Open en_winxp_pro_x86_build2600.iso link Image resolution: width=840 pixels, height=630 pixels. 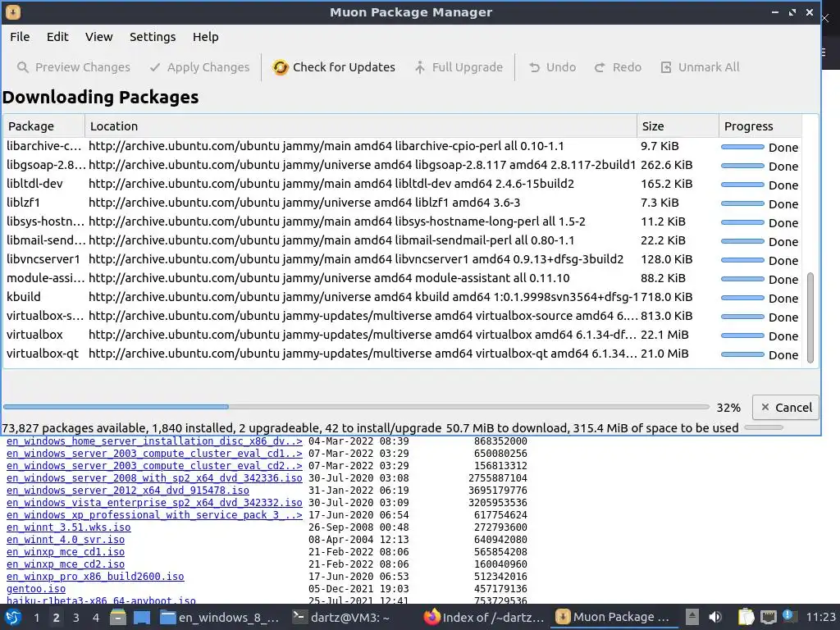point(95,577)
